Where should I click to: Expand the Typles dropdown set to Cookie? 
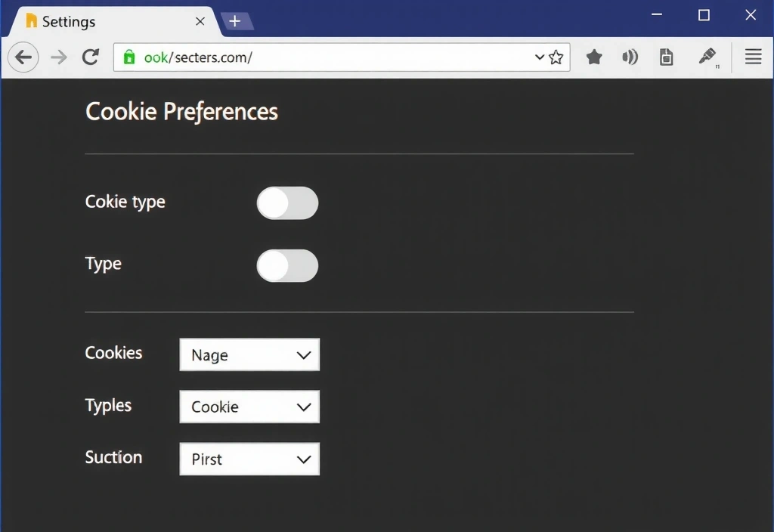pyautogui.click(x=249, y=407)
